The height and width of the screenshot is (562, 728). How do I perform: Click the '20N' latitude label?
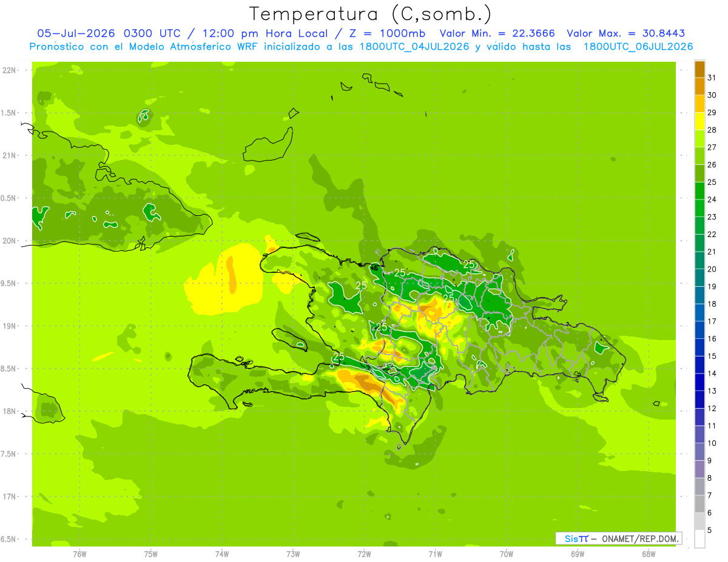click(x=8, y=241)
